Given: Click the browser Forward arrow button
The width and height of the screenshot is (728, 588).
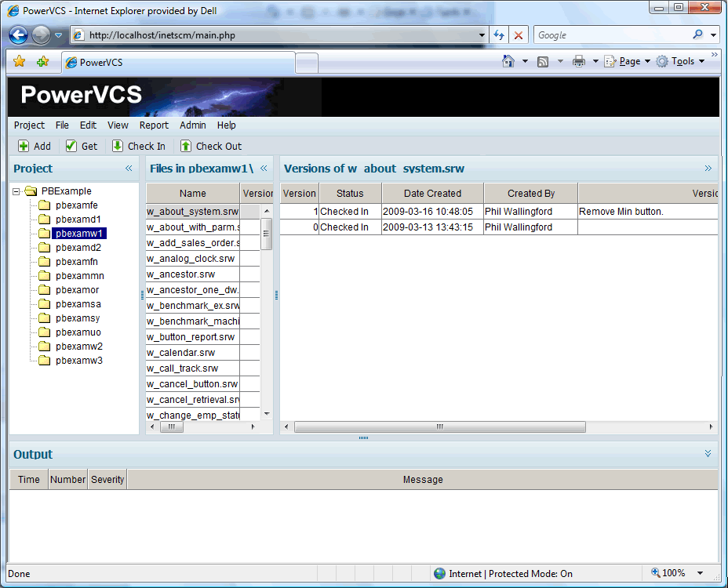Looking at the screenshot, I should coord(41,35).
